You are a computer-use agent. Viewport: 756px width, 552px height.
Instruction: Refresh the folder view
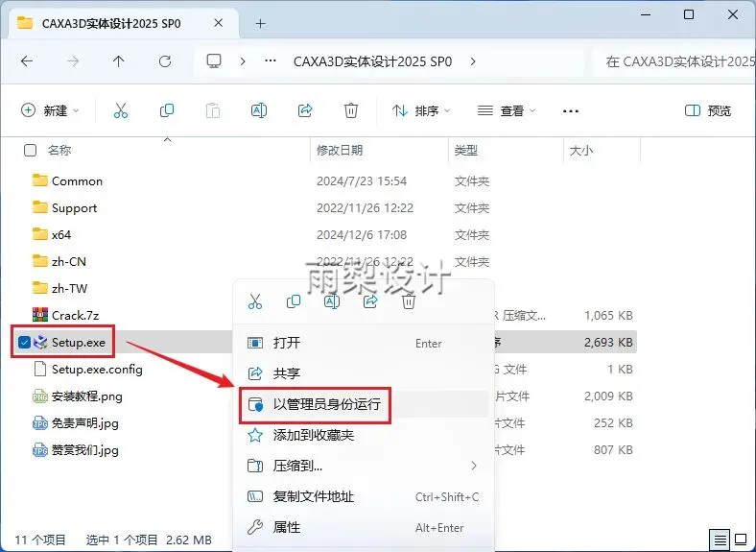pos(165,61)
